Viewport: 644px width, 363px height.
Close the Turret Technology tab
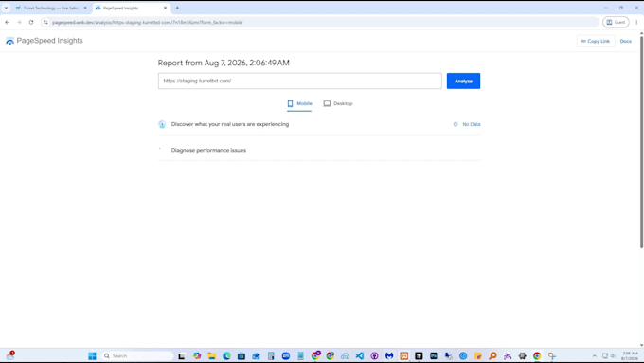85,8
